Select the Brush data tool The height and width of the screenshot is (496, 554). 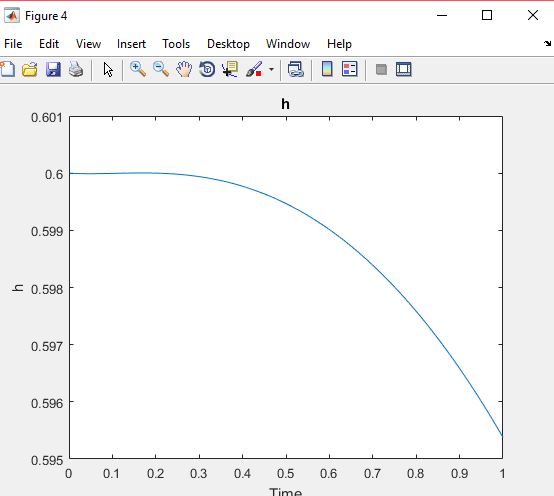254,69
